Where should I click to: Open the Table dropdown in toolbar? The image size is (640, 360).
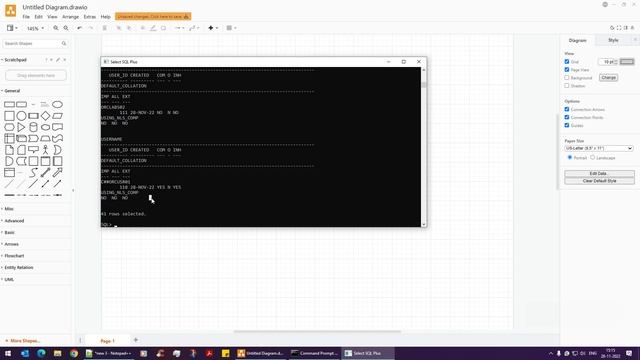coord(231,28)
